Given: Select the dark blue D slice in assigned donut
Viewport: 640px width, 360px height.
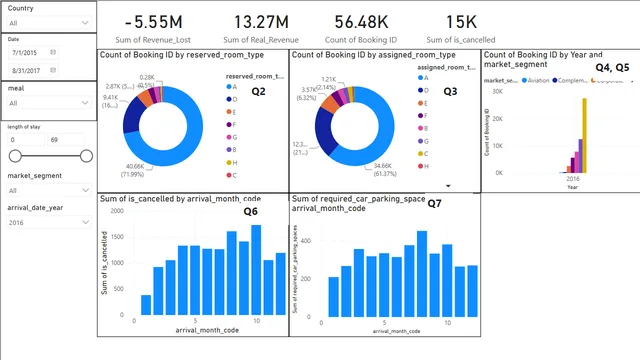Looking at the screenshot, I should [x=324, y=131].
